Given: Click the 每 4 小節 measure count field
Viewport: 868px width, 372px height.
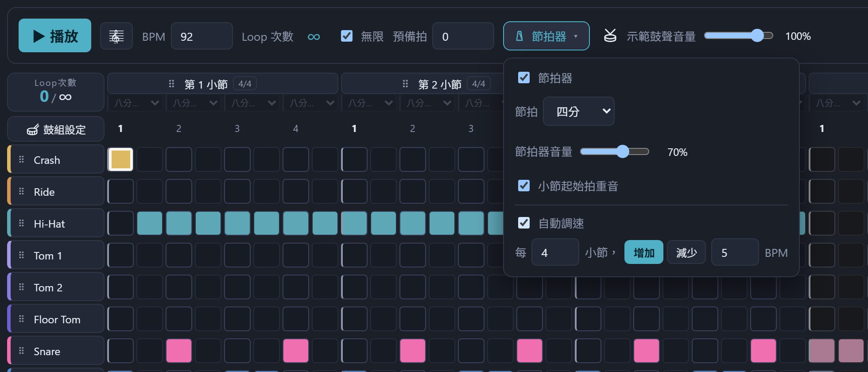Looking at the screenshot, I should tap(555, 252).
